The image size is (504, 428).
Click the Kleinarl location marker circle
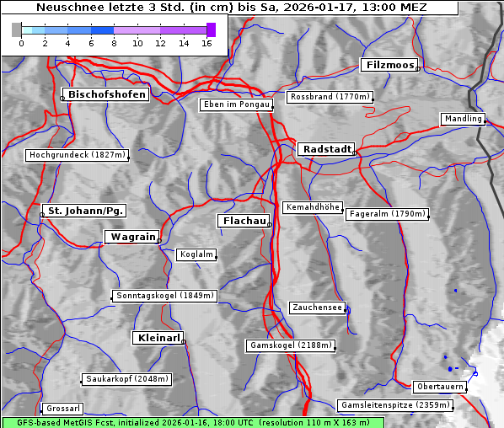click(183, 342)
